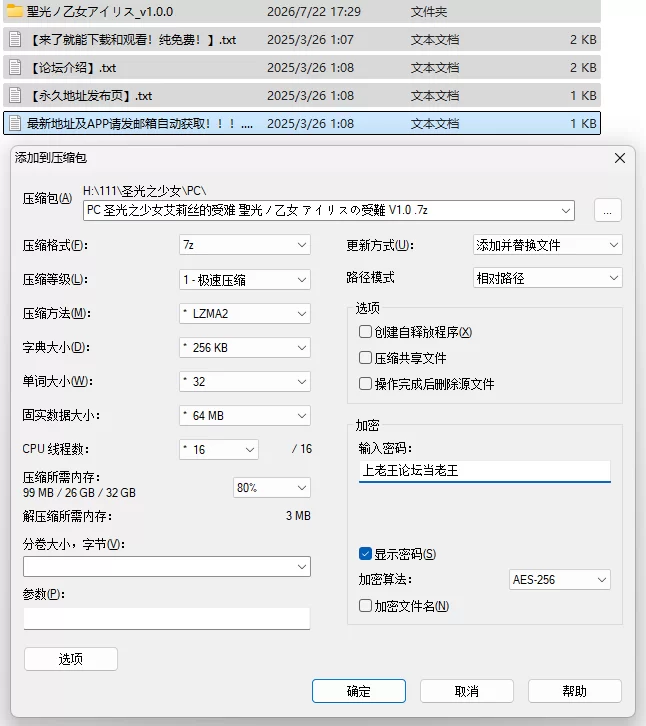Click the H:\111\圣光之少女\PC\ path text

pyautogui.click(x=144, y=191)
